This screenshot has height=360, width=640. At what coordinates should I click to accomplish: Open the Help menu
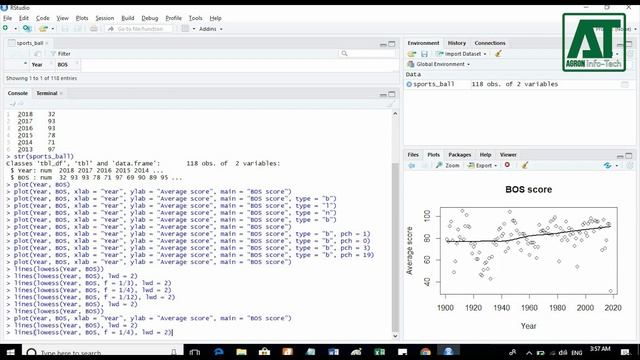tap(216, 18)
